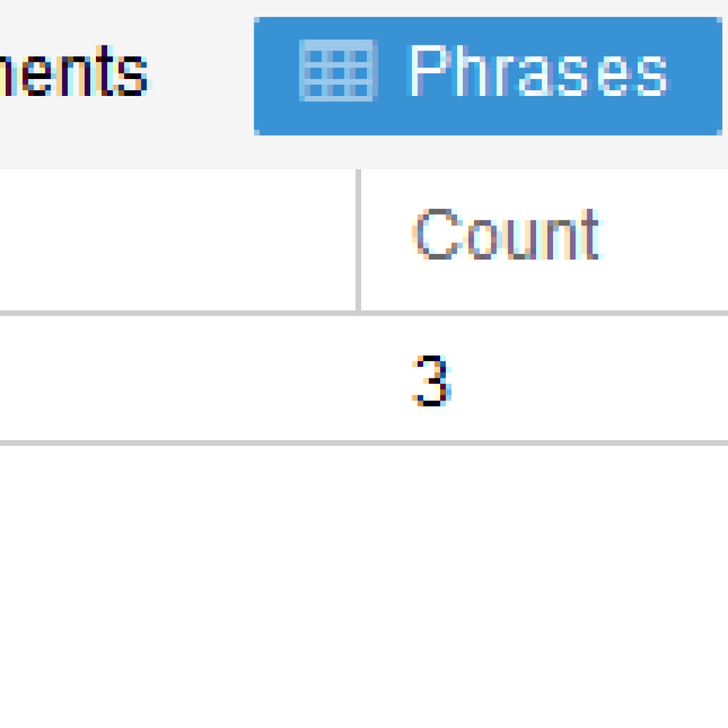Switch to the tab ending in "ments"
The width and height of the screenshot is (728, 728).
(x=74, y=70)
